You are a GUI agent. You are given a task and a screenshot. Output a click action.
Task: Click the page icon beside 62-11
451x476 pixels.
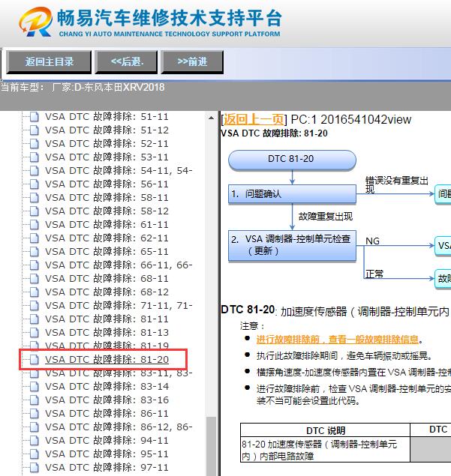click(x=35, y=238)
